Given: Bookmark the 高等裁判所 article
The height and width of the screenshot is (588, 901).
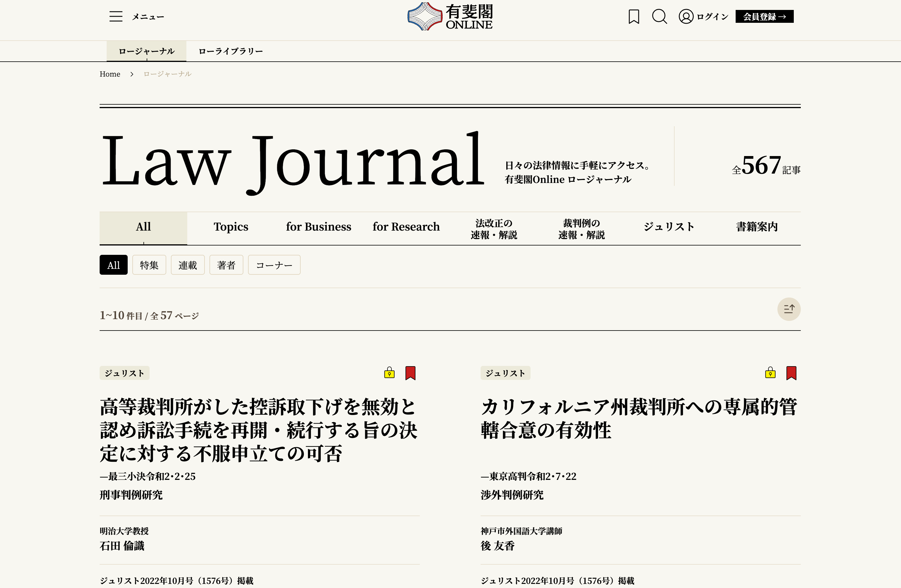Looking at the screenshot, I should pos(411,373).
